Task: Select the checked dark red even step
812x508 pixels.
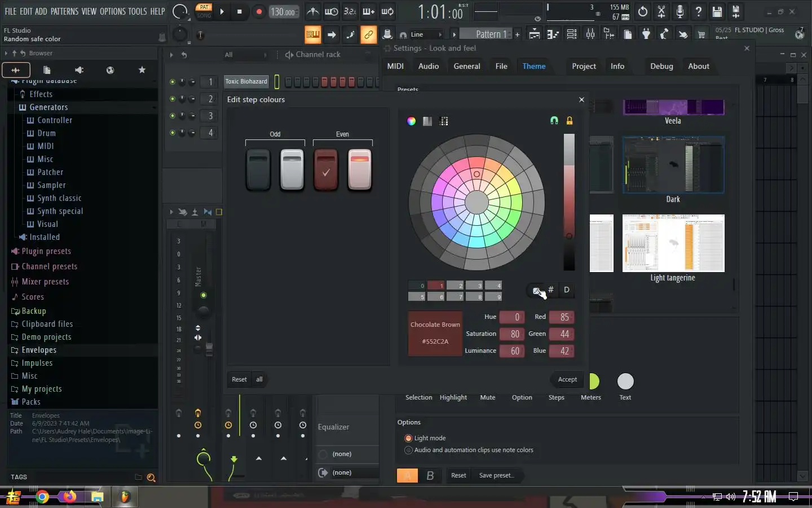Action: point(326,170)
